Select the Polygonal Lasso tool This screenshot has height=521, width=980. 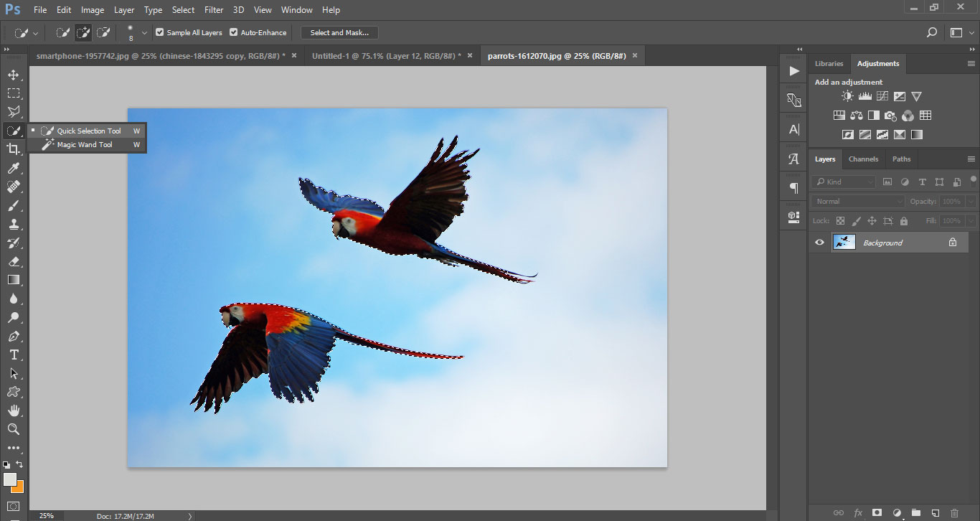13,112
